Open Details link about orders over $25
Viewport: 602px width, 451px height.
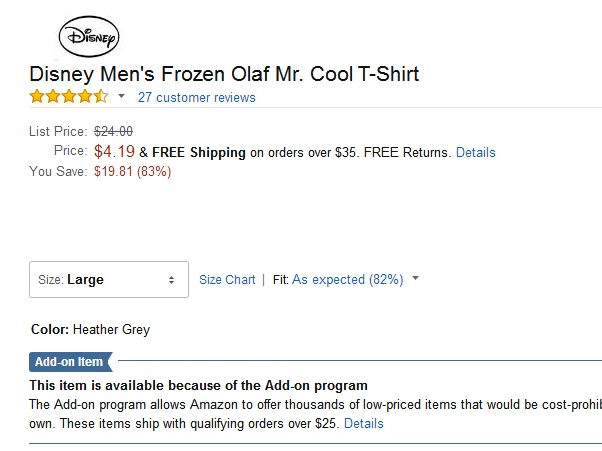[364, 423]
